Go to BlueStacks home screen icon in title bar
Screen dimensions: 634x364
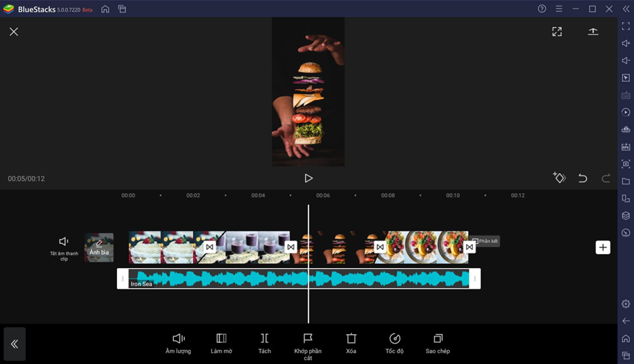[105, 9]
